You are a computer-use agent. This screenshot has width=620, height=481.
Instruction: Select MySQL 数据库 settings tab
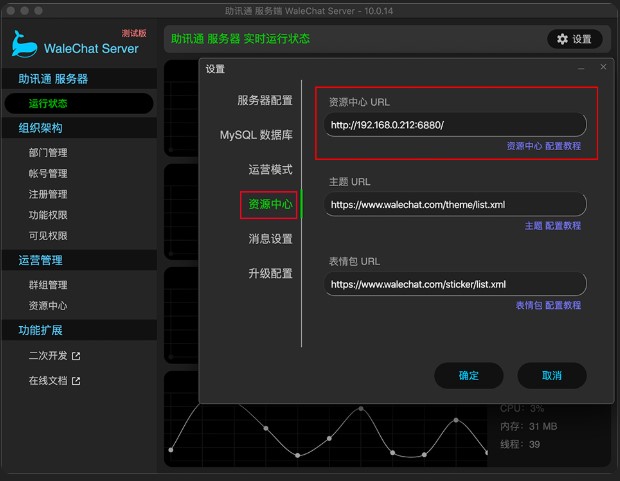pos(256,135)
